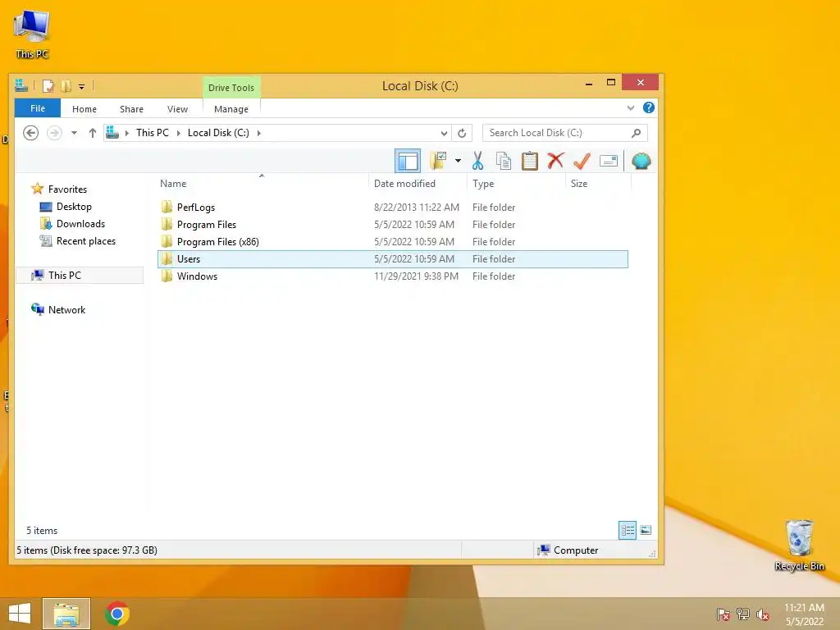
Task: Click Local Disk (C:) breadcrumb
Action: click(x=218, y=133)
